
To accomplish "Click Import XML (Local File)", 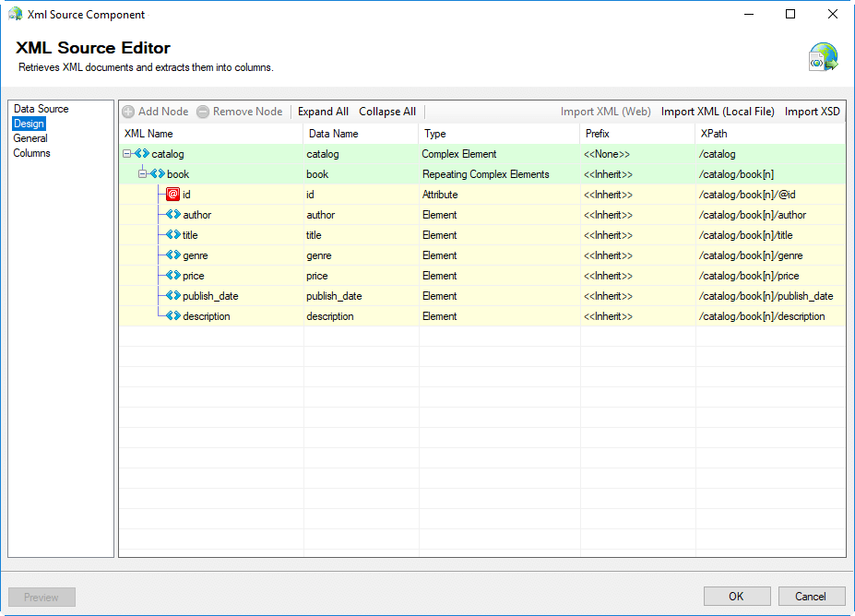I will click(x=718, y=112).
